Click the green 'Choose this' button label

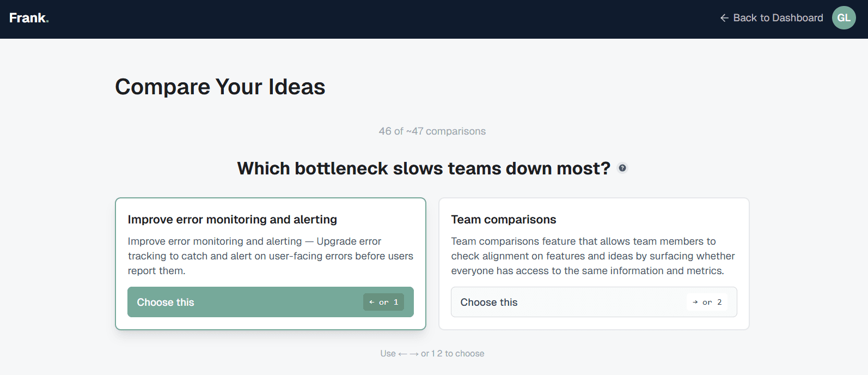165,301
